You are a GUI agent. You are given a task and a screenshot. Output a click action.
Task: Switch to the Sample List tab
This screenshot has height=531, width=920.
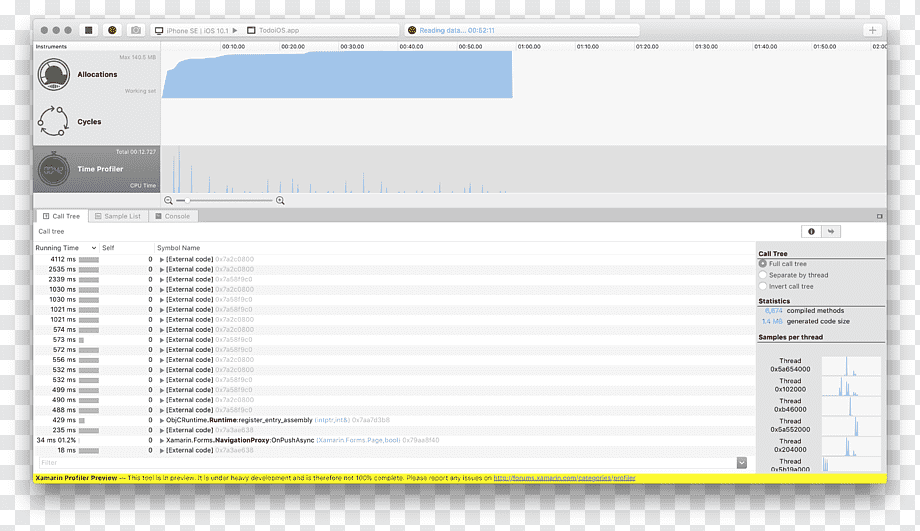tap(118, 217)
